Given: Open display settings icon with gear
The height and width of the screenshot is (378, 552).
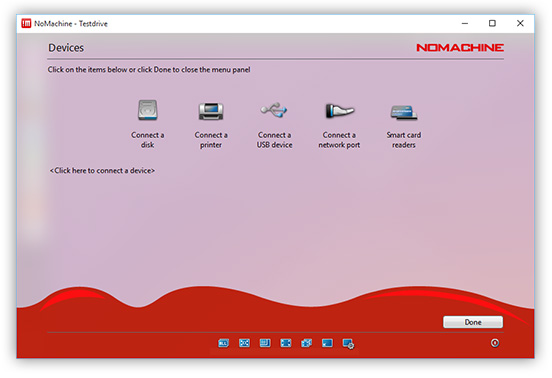Looking at the screenshot, I should tap(348, 344).
